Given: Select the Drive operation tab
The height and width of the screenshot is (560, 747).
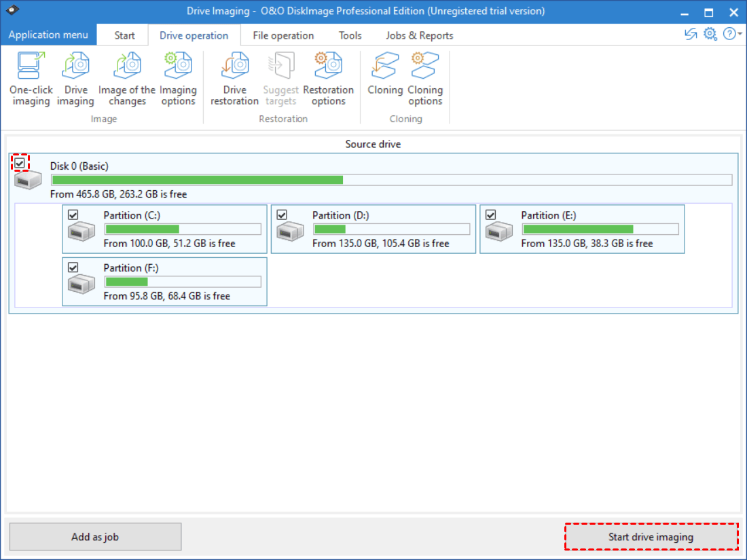Looking at the screenshot, I should click(x=194, y=35).
